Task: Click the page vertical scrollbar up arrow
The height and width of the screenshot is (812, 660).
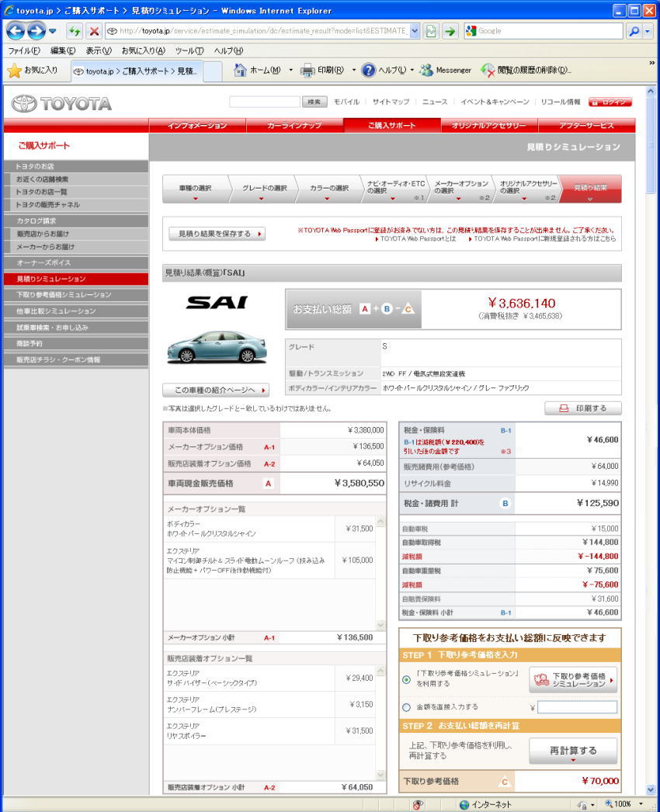Action: click(x=651, y=91)
